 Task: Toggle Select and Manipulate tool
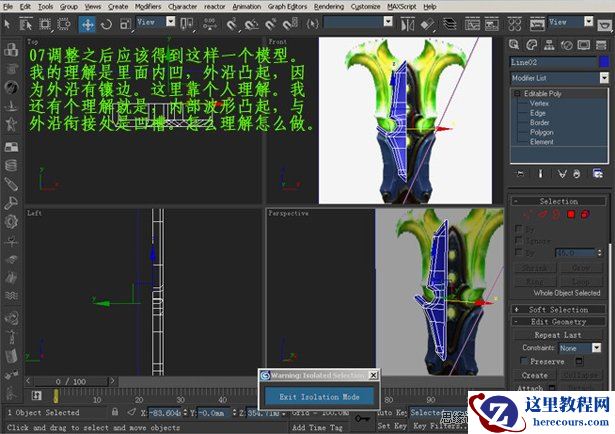210,24
